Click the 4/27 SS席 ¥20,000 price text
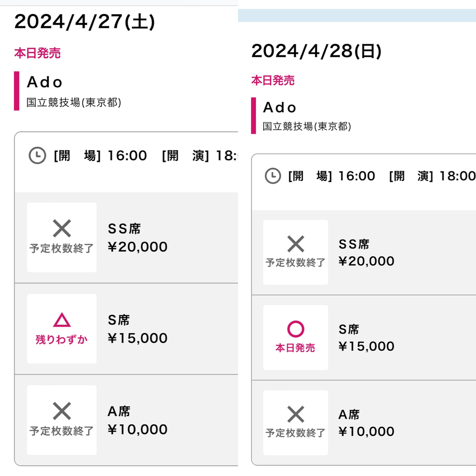 138,247
